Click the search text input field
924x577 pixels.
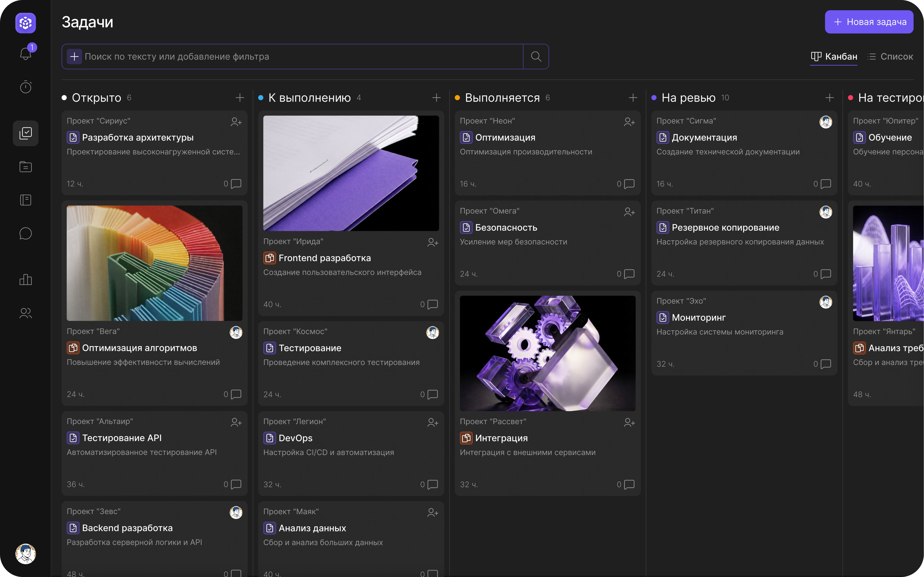[x=302, y=57]
